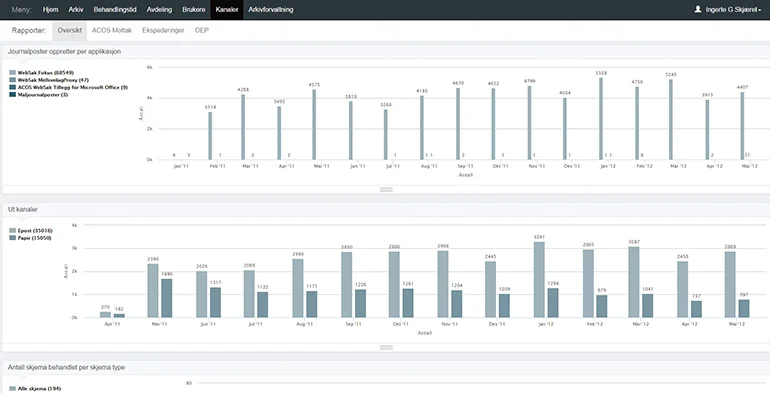Toggle the Epost legend series
770x393 pixels.
[31, 230]
